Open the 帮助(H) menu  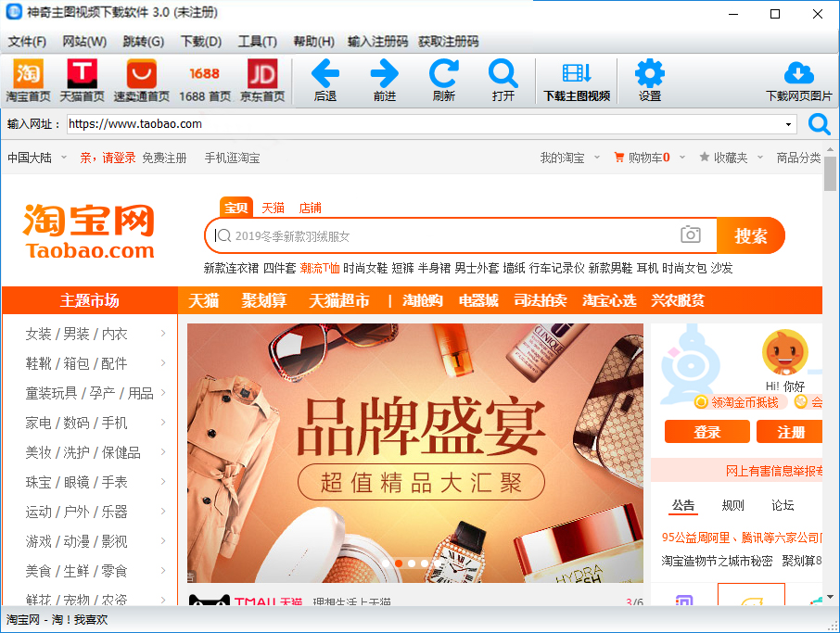[313, 41]
